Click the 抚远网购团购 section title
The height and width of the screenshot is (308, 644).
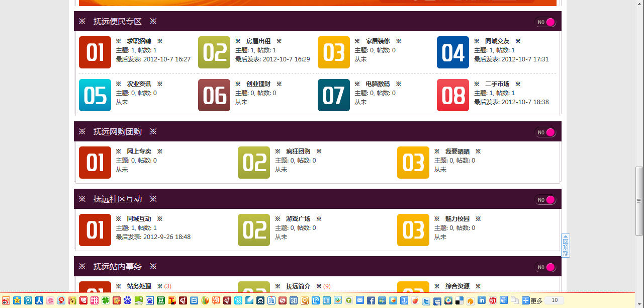(x=118, y=132)
